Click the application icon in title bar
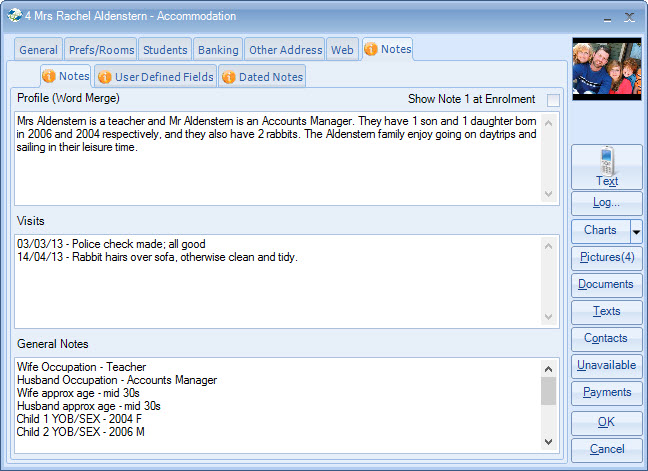This screenshot has height=471, width=648. click(14, 16)
